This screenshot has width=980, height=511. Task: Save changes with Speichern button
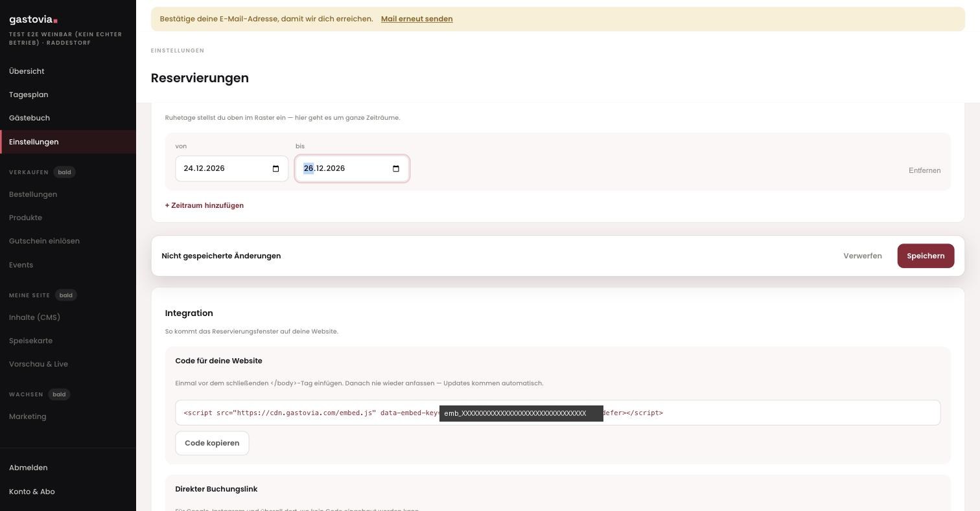click(x=926, y=256)
